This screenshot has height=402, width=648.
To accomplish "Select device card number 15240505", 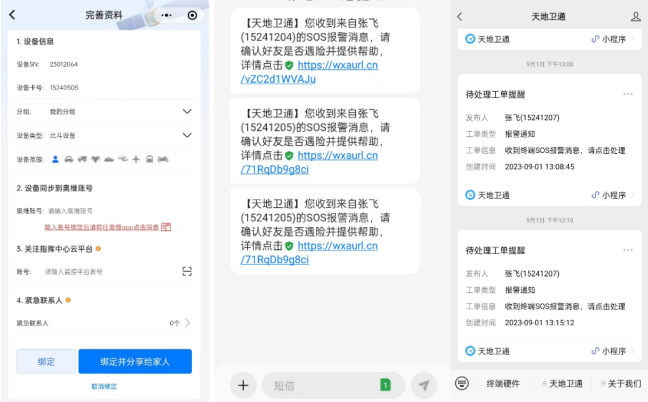I will pyautogui.click(x=64, y=88).
